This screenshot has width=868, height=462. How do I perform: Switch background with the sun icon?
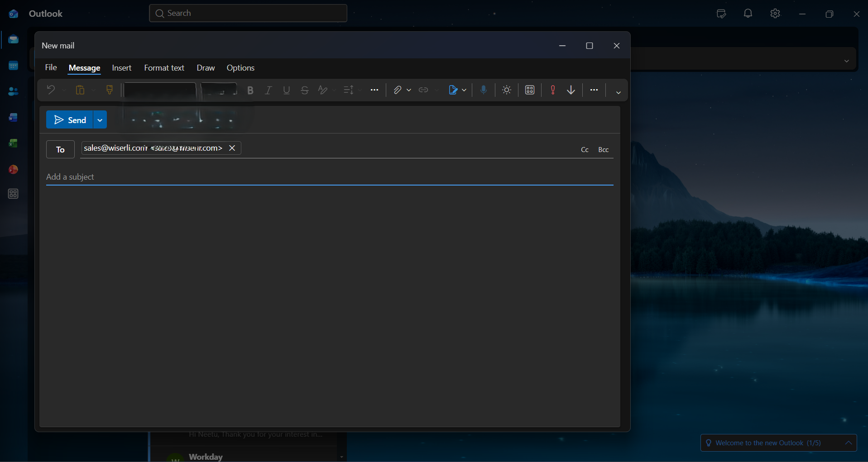[x=507, y=90]
